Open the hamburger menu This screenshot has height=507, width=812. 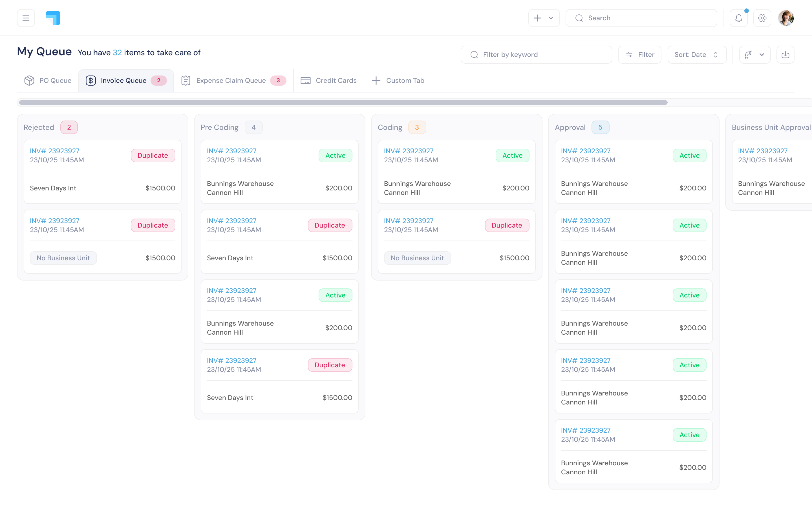point(26,18)
